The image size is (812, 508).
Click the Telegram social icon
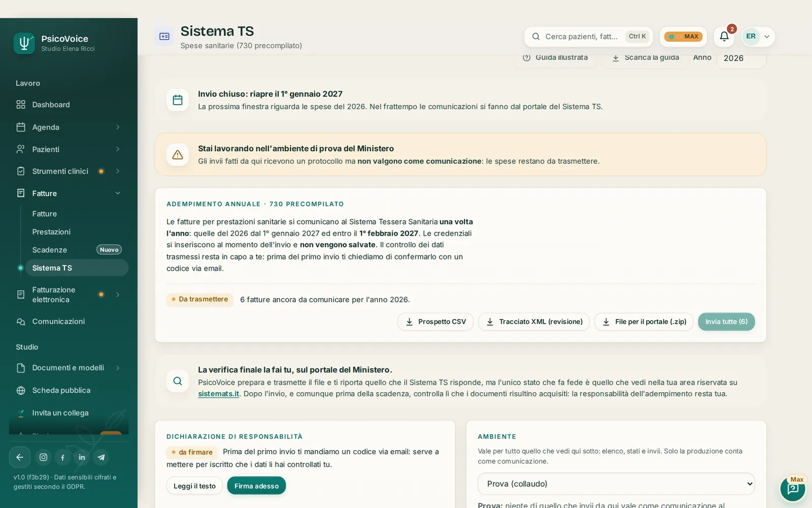pyautogui.click(x=101, y=457)
